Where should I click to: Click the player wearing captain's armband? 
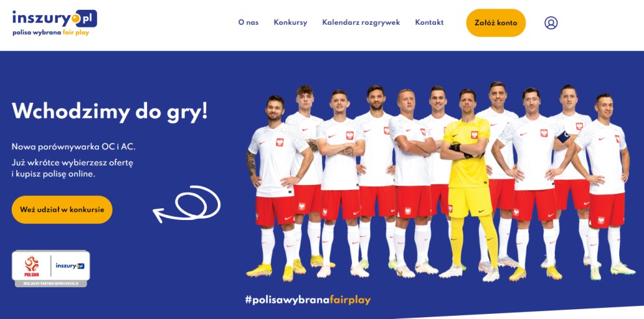[534, 184]
